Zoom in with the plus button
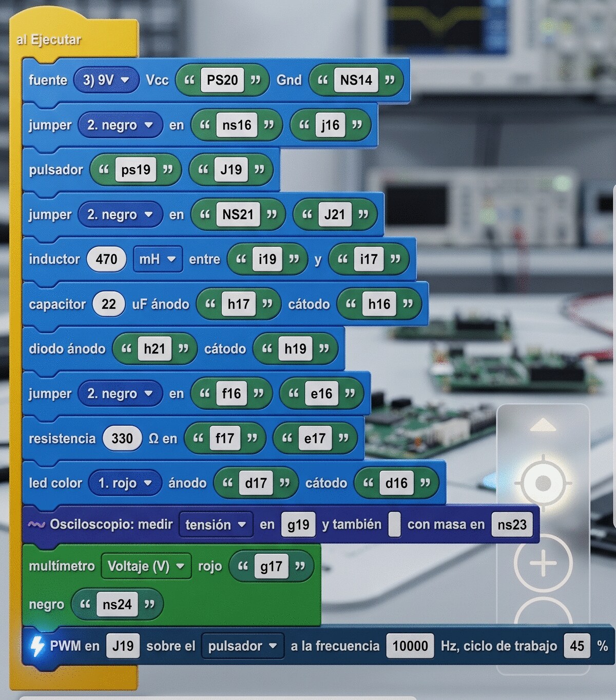Screen dimensions: 616x700 tap(543, 563)
